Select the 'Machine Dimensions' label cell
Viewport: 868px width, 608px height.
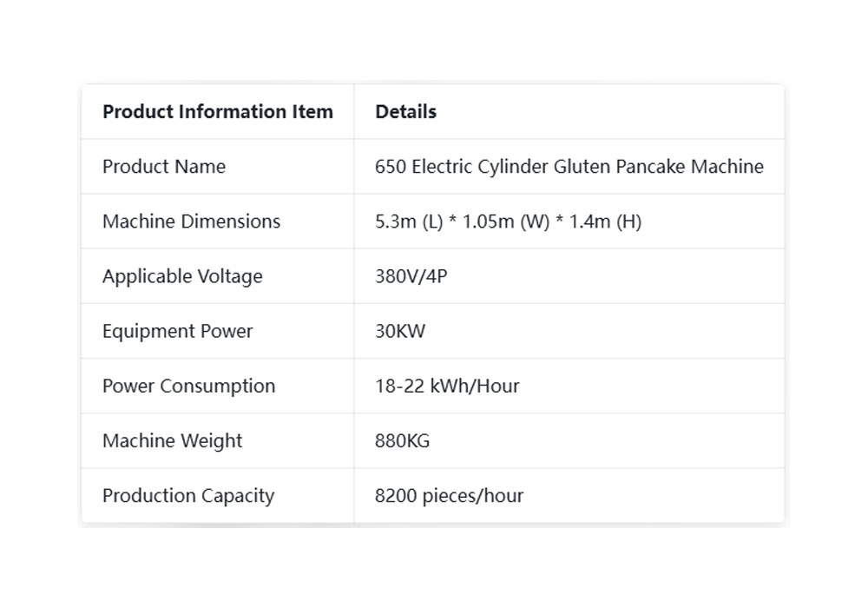pyautogui.click(x=191, y=221)
